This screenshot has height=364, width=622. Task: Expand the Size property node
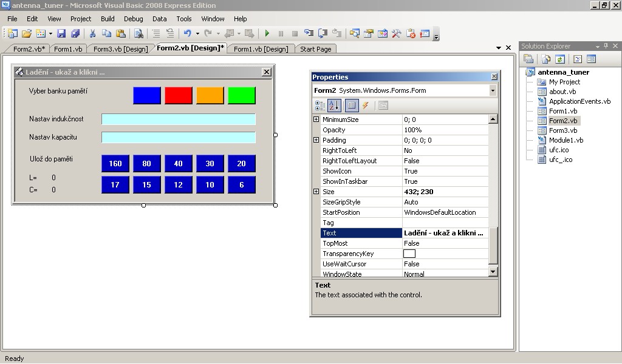pyautogui.click(x=316, y=192)
